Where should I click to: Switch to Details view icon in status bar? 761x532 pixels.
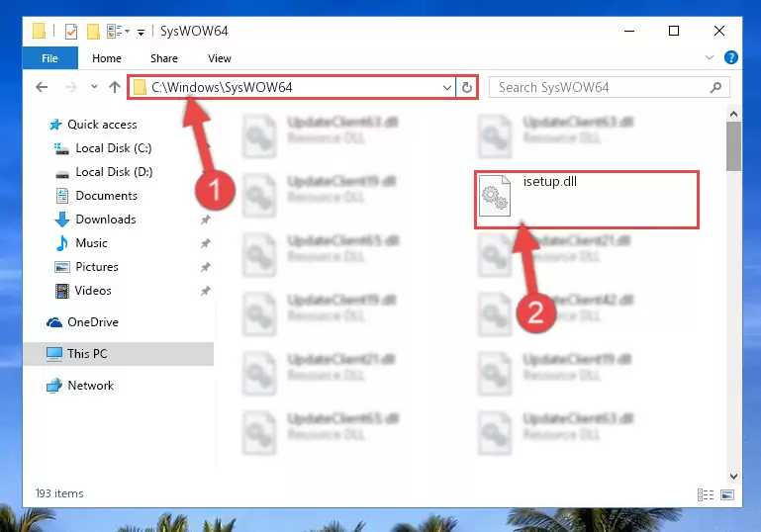click(x=706, y=494)
